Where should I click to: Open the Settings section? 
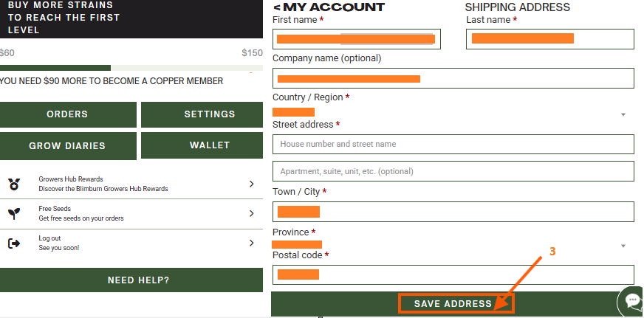202,114
